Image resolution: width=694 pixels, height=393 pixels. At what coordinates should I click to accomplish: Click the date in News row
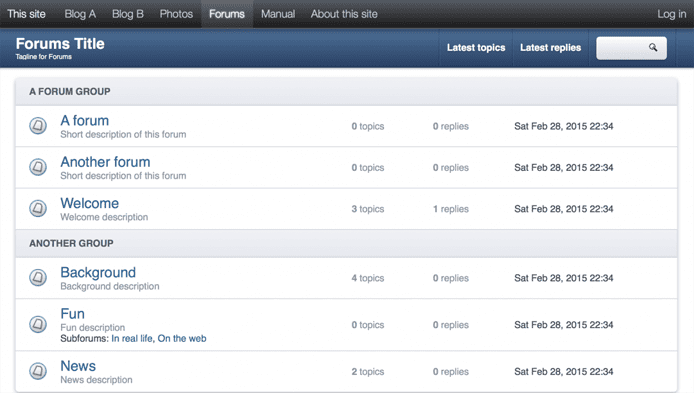tap(563, 372)
